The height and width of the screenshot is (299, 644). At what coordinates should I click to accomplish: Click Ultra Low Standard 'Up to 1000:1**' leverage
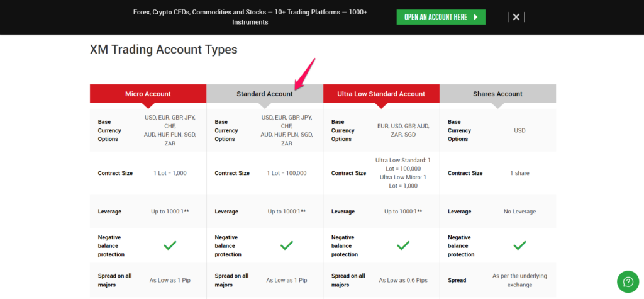click(x=403, y=212)
